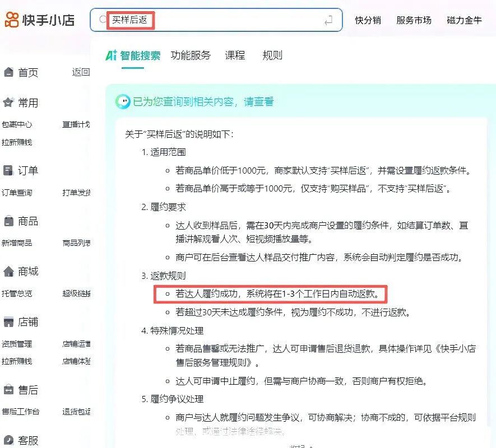Image resolution: width=496 pixels, height=448 pixels.
Task: Open 订单查询 under 订单
Action: [x=17, y=193]
